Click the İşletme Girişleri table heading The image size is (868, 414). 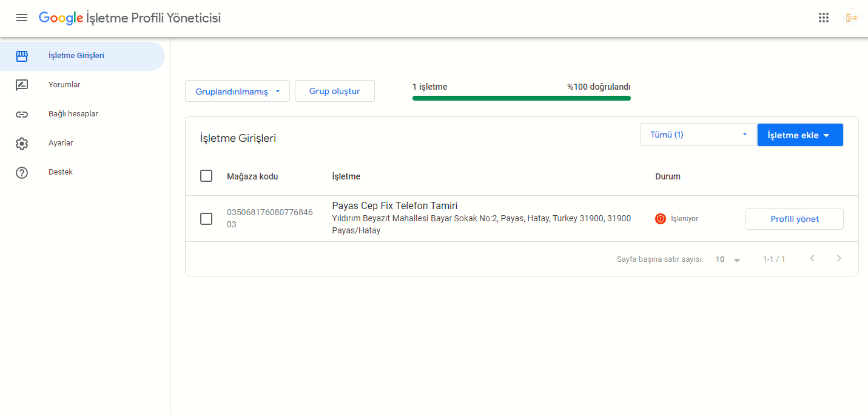tap(238, 138)
